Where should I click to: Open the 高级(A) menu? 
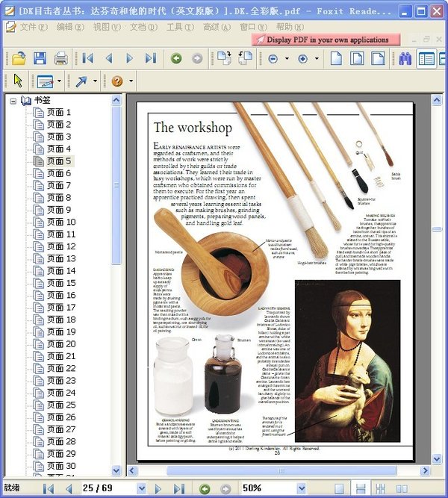[217, 28]
